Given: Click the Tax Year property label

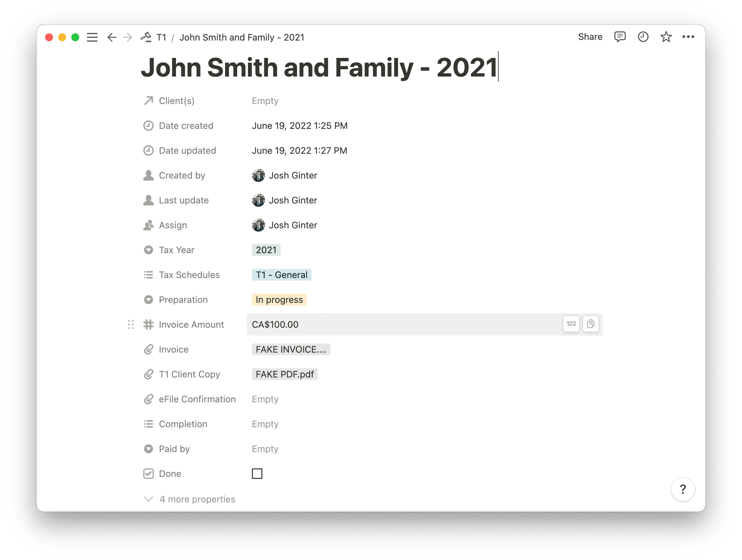Looking at the screenshot, I should tap(176, 250).
